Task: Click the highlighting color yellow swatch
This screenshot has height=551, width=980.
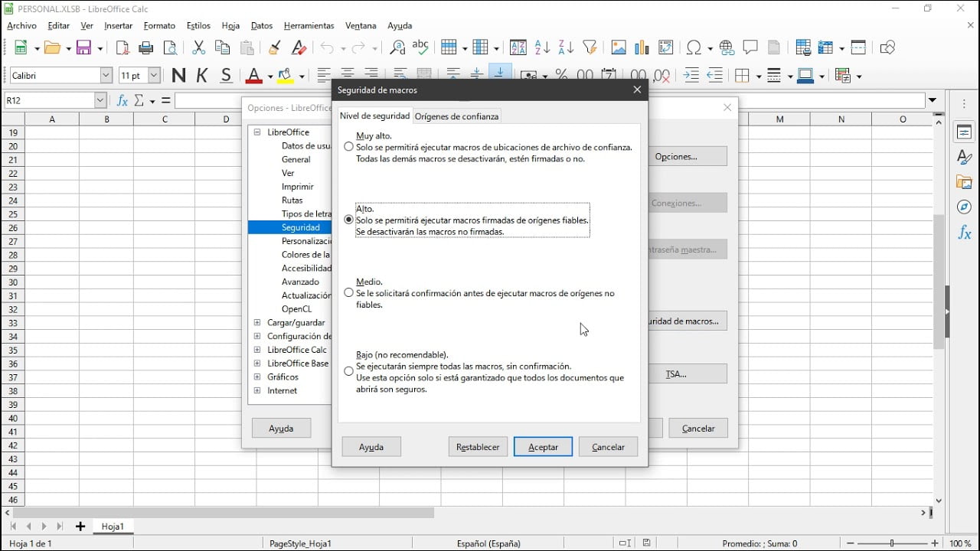Action: tap(286, 76)
